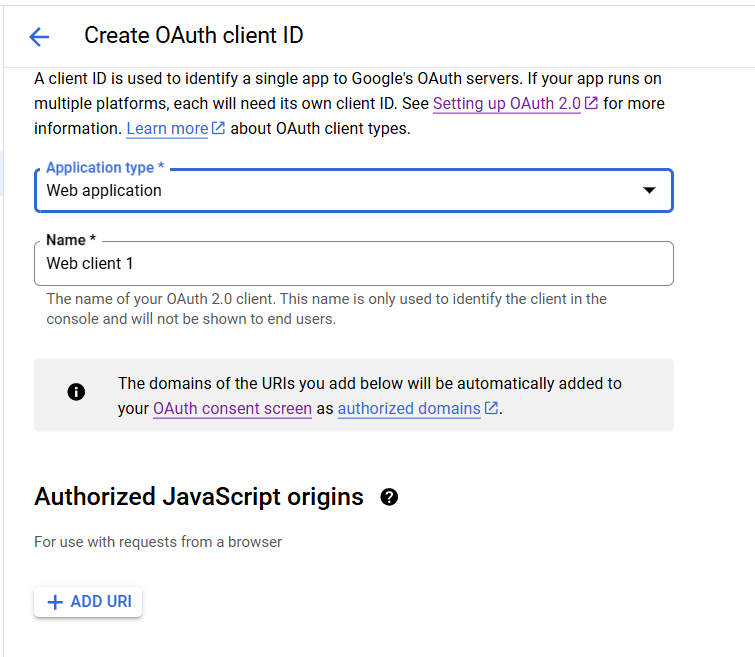Screen dimensions: 755x657
Task: Go back using the blue arrow icon
Action: [x=39, y=37]
